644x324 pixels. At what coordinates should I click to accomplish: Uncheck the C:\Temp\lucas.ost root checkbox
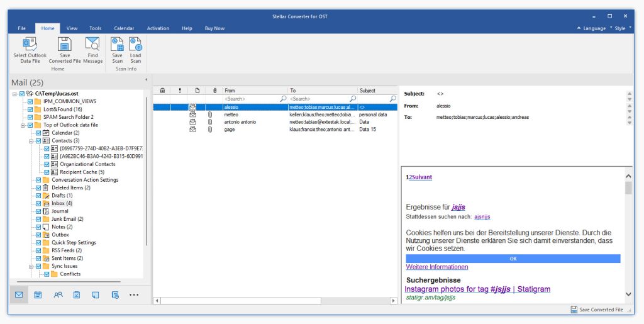[22, 94]
